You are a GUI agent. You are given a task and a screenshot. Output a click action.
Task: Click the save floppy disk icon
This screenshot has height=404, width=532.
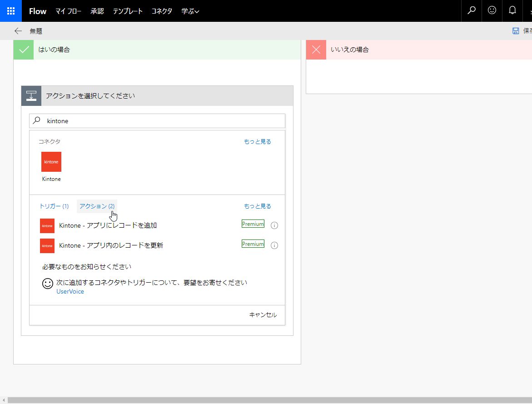(515, 31)
